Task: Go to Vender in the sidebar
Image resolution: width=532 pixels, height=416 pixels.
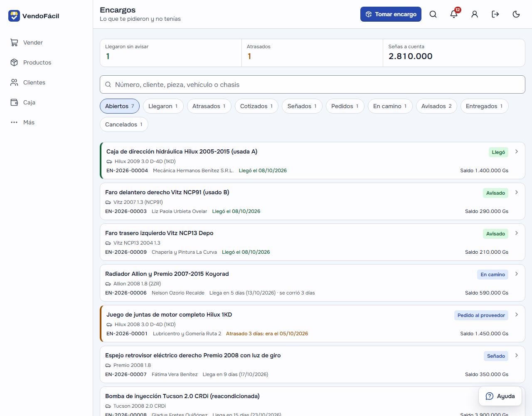Action: click(47, 42)
